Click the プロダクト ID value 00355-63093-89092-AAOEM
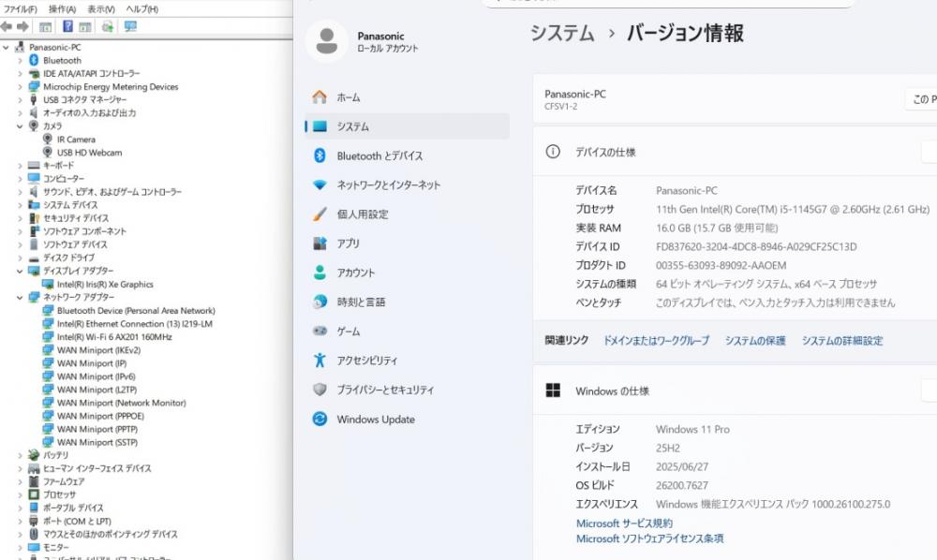 pyautogui.click(x=721, y=266)
